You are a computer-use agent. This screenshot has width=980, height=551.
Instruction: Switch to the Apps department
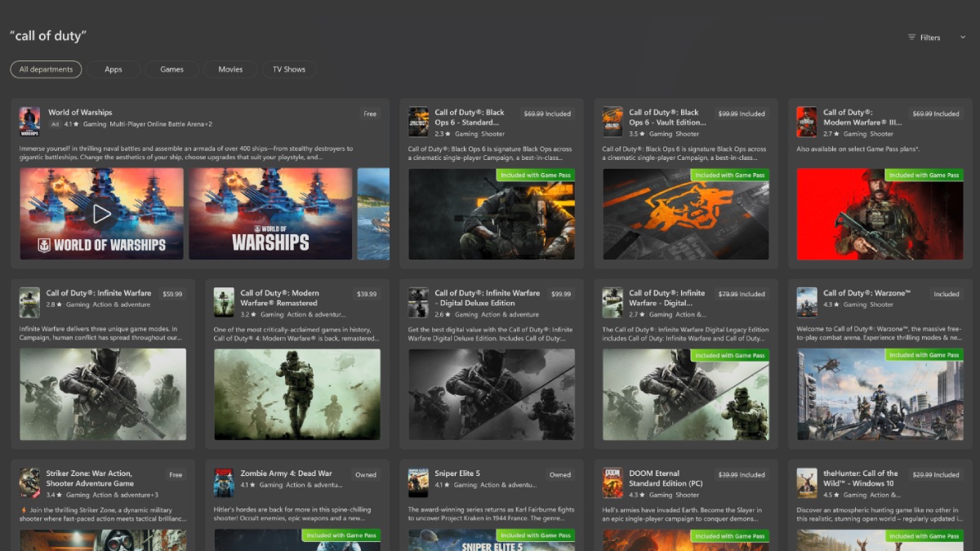tap(114, 69)
